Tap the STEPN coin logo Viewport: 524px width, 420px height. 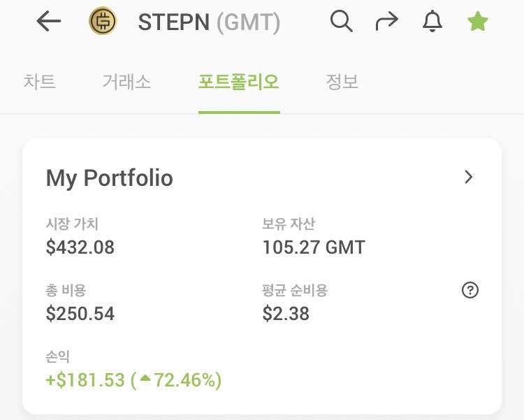tap(103, 22)
